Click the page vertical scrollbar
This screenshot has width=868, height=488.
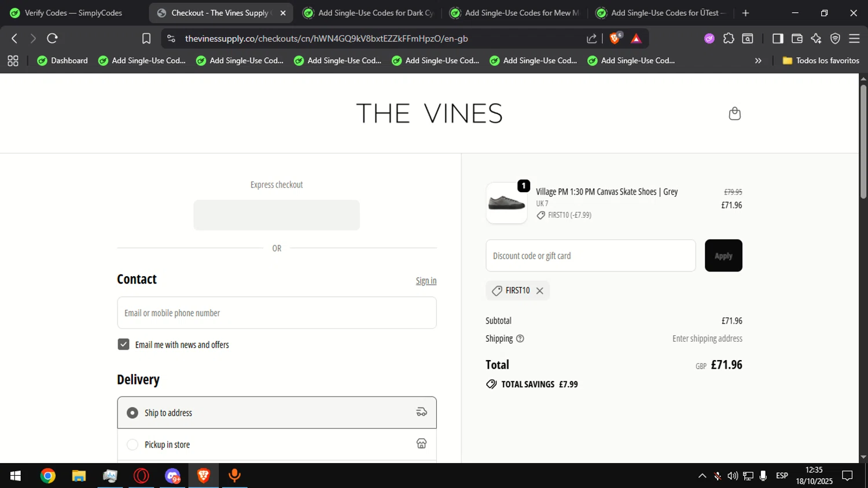point(863,142)
